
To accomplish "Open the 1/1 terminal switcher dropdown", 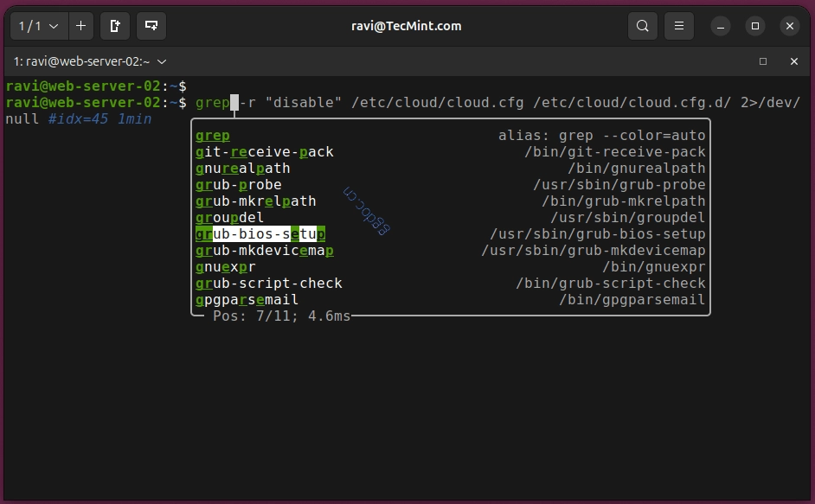I will click(39, 26).
